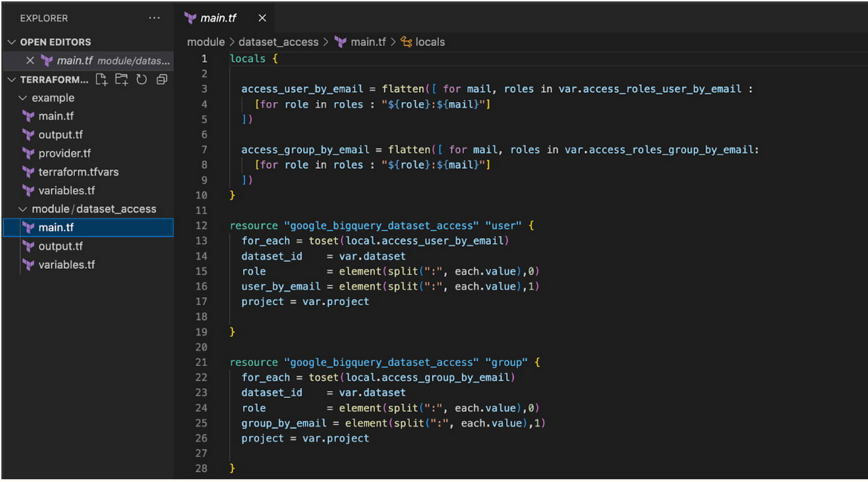Select main.tf module/datas... open editor entry

pos(88,61)
